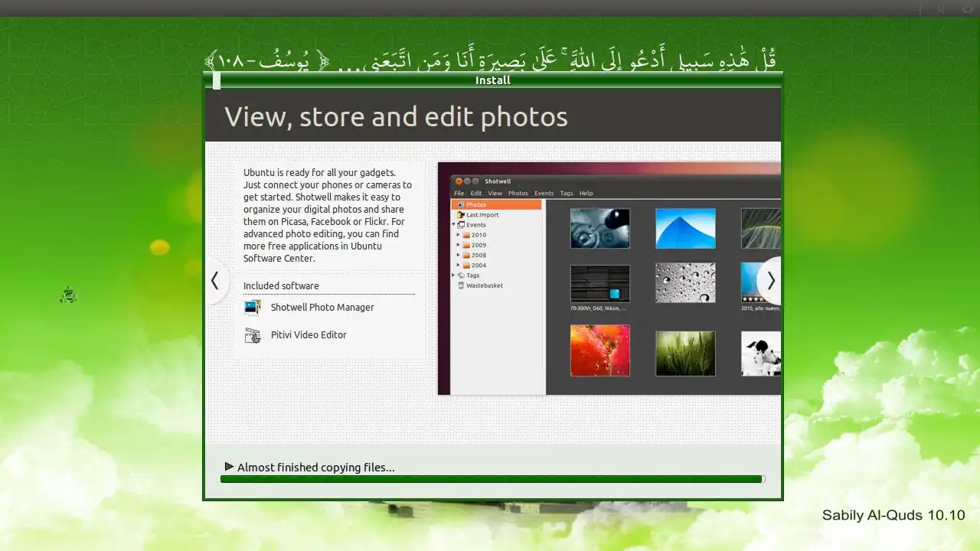Image resolution: width=980 pixels, height=551 pixels.
Task: Click the 'View, store and edit photos' heading
Action: point(396,117)
